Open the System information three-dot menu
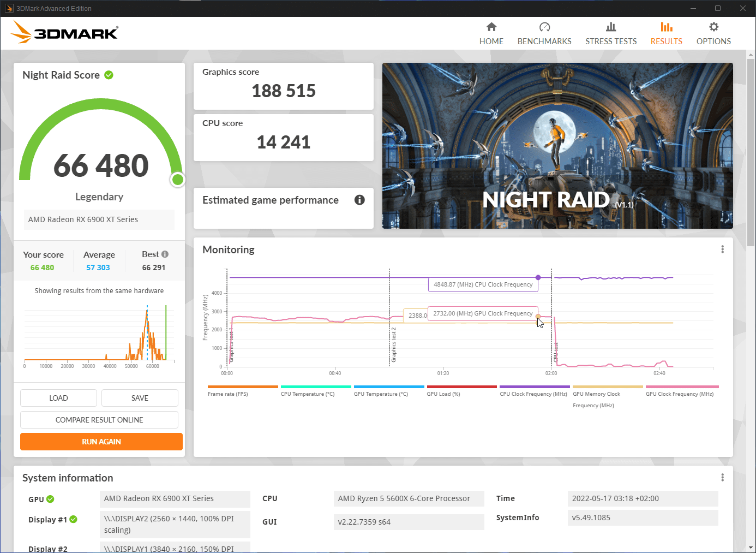 point(722,478)
